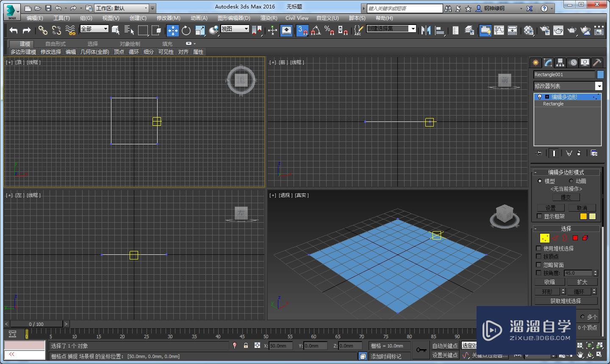The width and height of the screenshot is (610, 364).
Task: Enable the 显示框架 checkbox
Action: (539, 216)
